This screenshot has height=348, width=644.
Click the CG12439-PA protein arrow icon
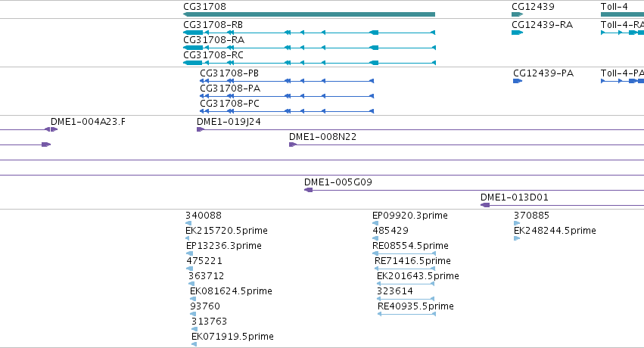coord(518,81)
